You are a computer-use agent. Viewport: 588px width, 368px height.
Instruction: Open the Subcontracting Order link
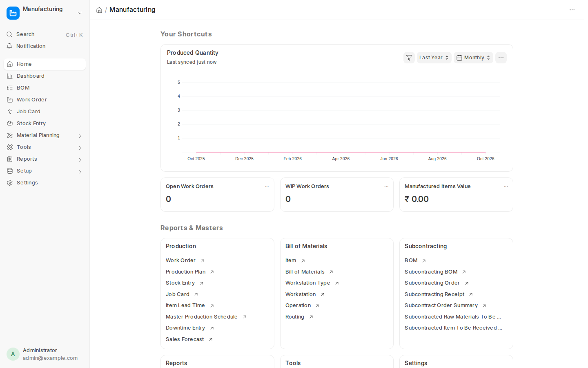point(432,283)
